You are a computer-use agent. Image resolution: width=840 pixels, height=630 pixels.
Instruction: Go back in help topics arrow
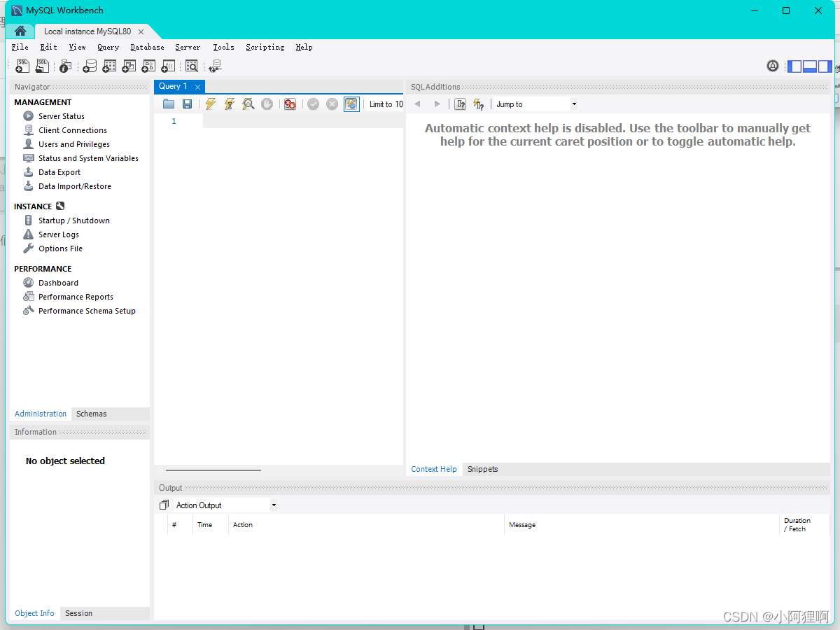tap(418, 104)
